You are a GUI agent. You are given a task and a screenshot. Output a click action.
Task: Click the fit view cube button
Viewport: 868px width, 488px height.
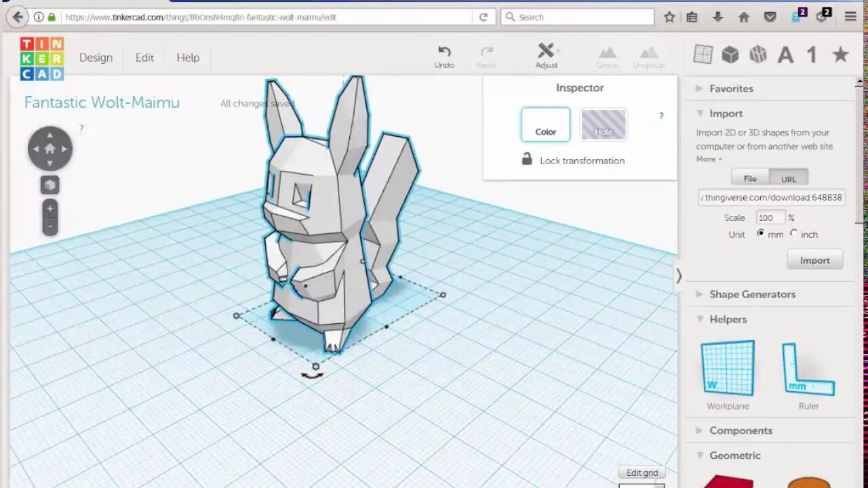50,185
